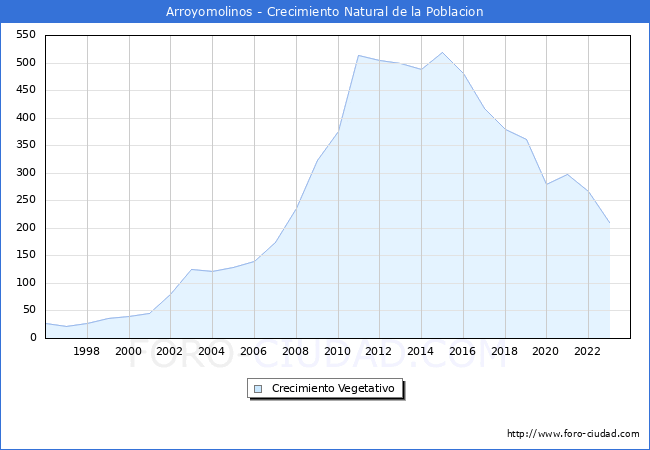
Task: Select the 2010 x-axis label
Action: [x=337, y=351]
